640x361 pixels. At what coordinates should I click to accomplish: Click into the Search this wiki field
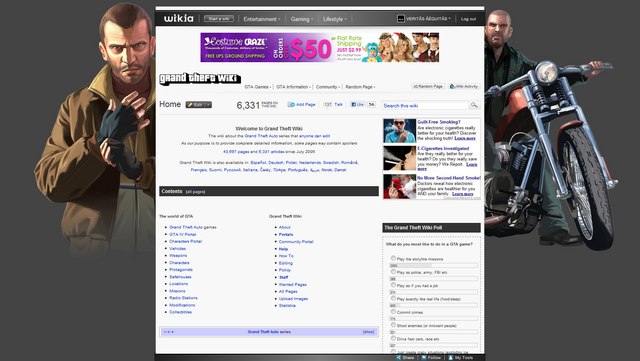(425, 105)
